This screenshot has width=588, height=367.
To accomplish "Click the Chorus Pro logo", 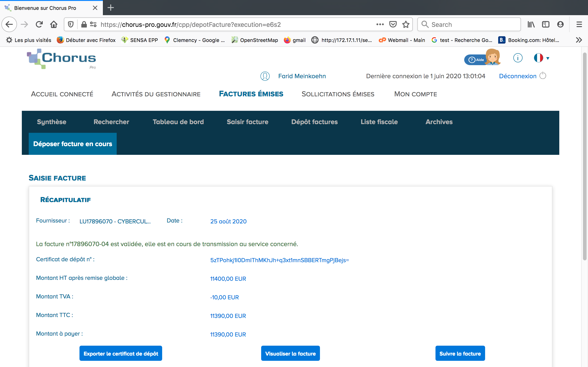I will pos(62,59).
